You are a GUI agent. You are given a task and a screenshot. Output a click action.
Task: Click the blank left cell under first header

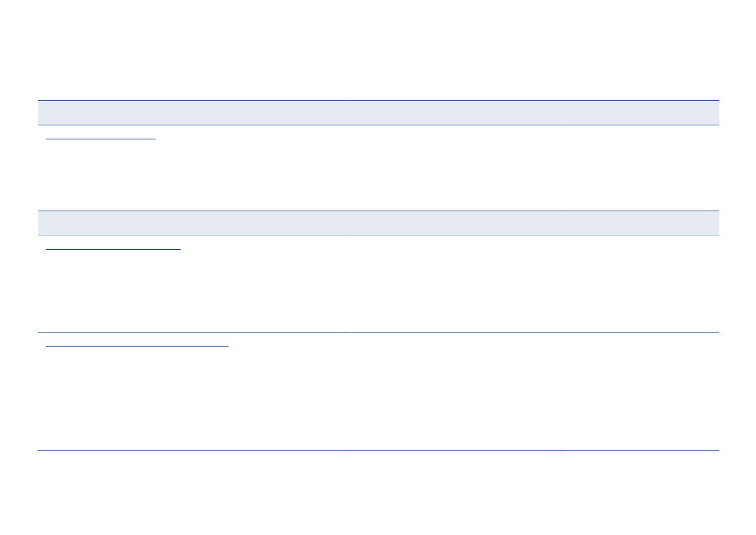194,168
